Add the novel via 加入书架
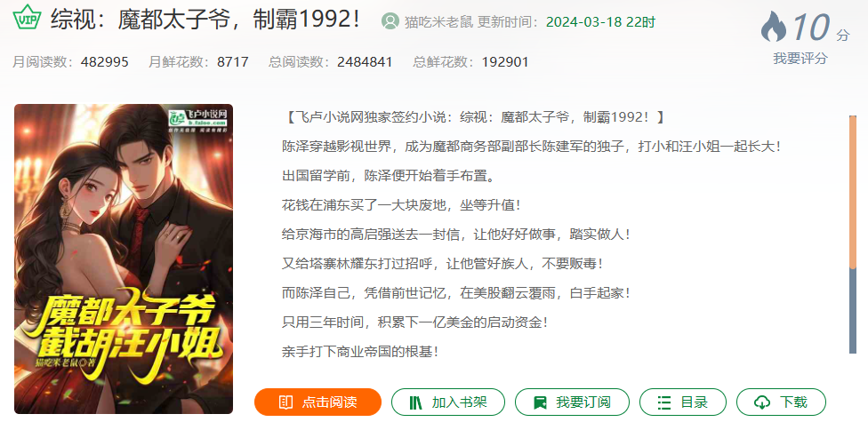The image size is (868, 430). click(448, 402)
